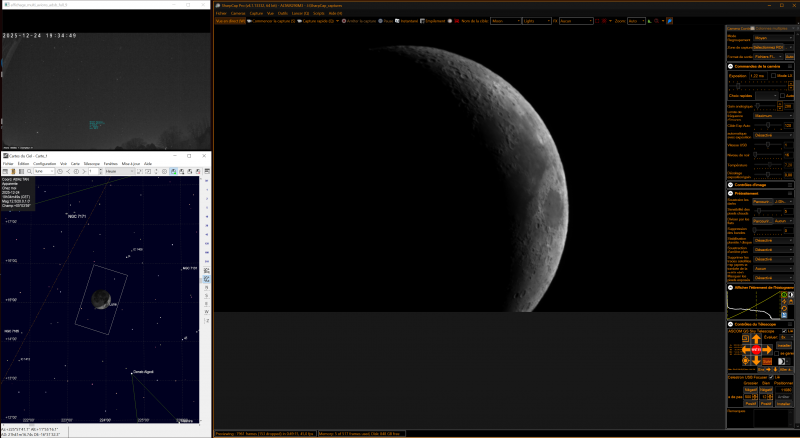
Task: Click the target recenter icon in telescope controls
Action: [746, 360]
